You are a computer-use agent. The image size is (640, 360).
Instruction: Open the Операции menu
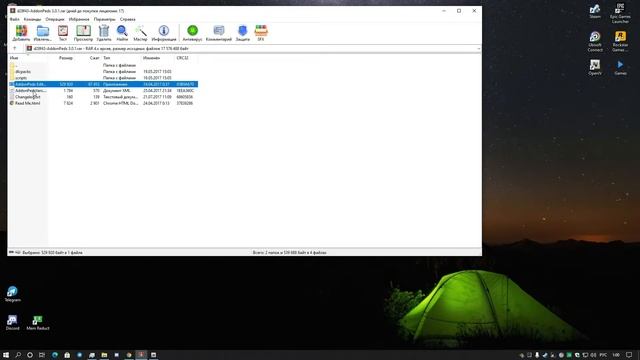(x=55, y=19)
